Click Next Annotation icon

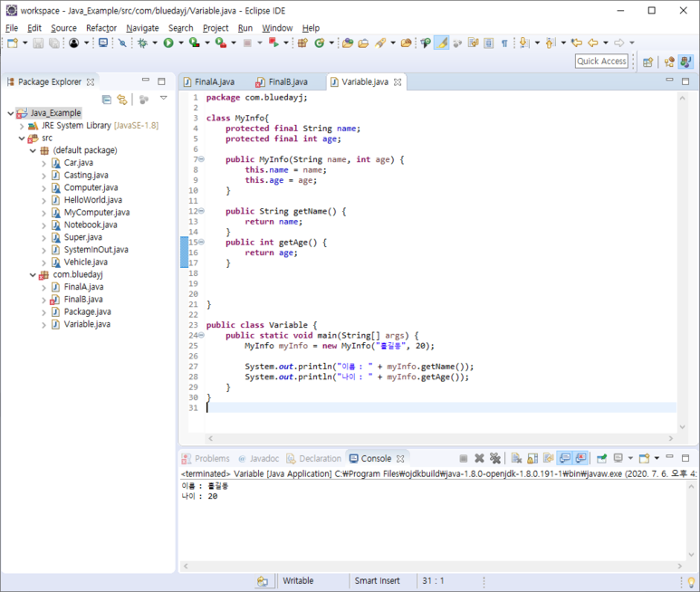pyautogui.click(x=524, y=43)
